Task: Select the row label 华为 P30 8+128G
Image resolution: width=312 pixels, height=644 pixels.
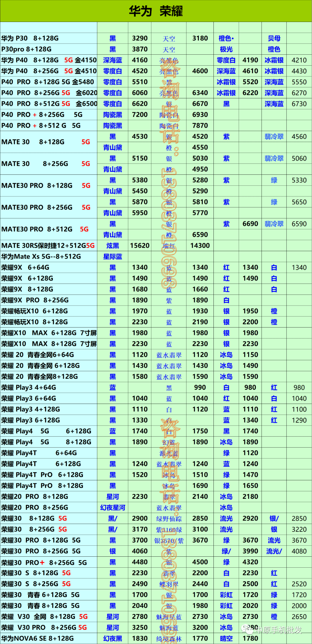Action: (30, 38)
